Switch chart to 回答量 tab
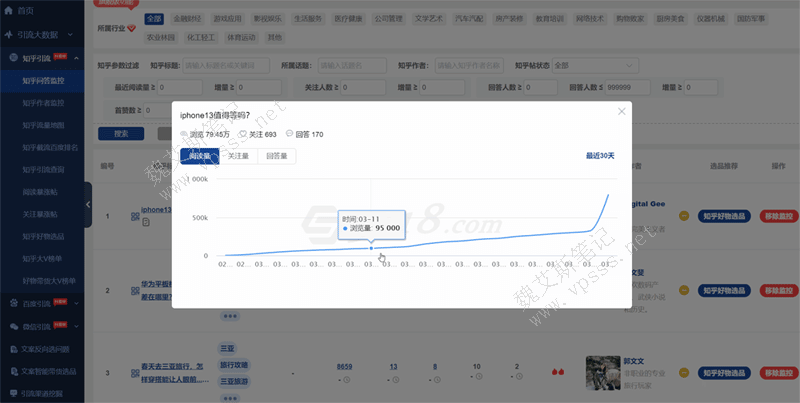 click(277, 156)
